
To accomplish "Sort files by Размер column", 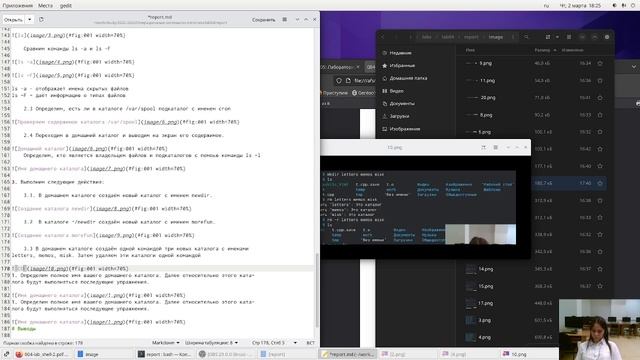I will 545,50.
